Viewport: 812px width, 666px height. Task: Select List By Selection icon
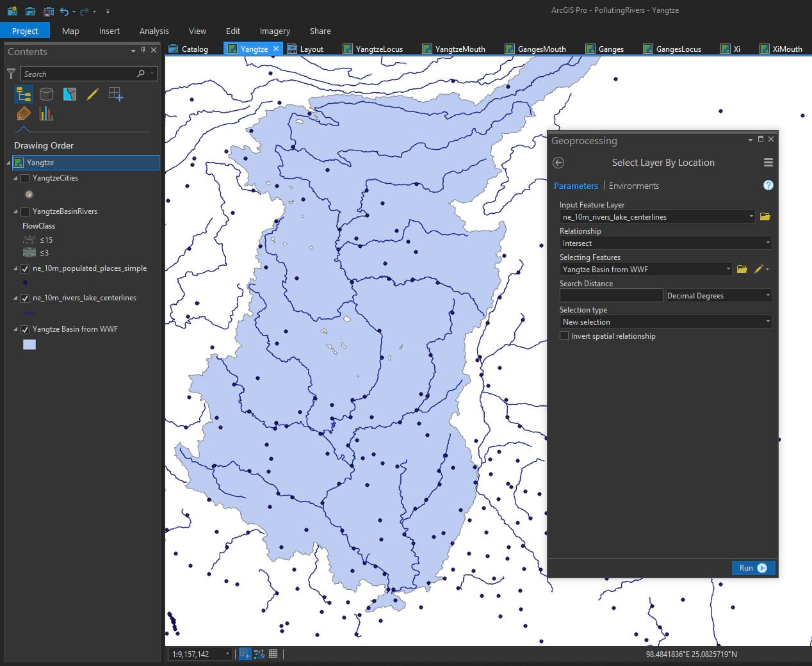(70, 95)
